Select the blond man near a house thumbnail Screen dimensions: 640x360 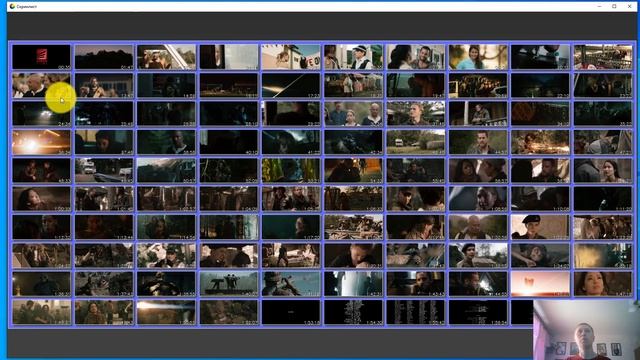pos(416,113)
